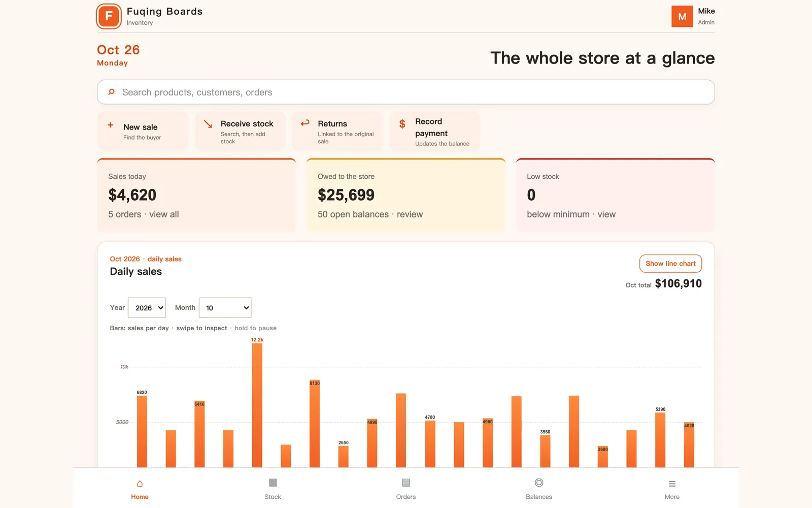Click the Receive stock arrow icon
812x508 pixels.
click(208, 124)
